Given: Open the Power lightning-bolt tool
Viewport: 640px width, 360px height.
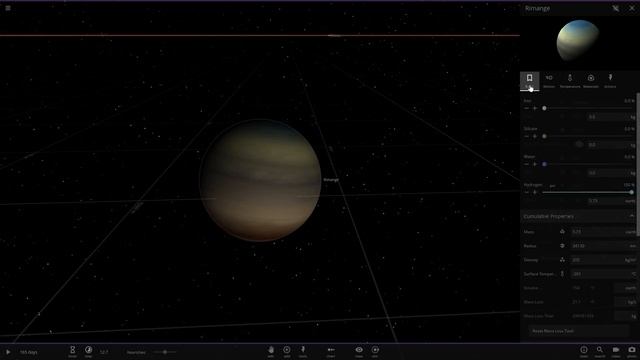Looking at the screenshot, I should pos(303,351).
